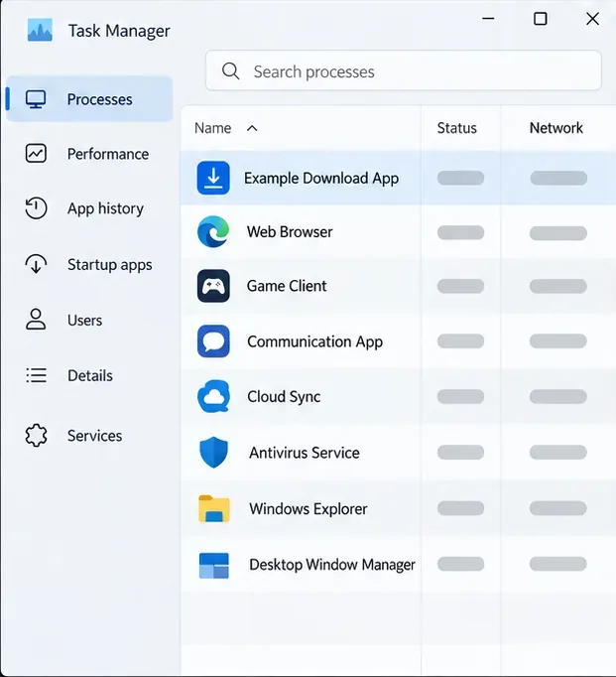Close the Task Manager window
Screen dimensions: 616x677
click(x=593, y=19)
